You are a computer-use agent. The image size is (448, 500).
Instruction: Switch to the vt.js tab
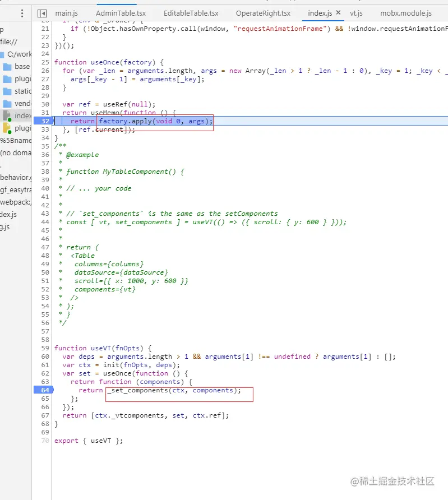356,13
